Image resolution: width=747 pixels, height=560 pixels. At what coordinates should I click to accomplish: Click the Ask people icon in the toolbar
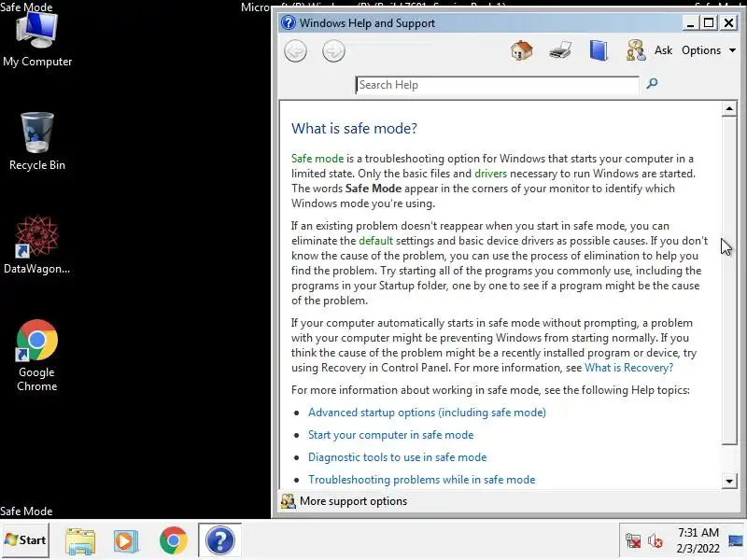tap(636, 50)
